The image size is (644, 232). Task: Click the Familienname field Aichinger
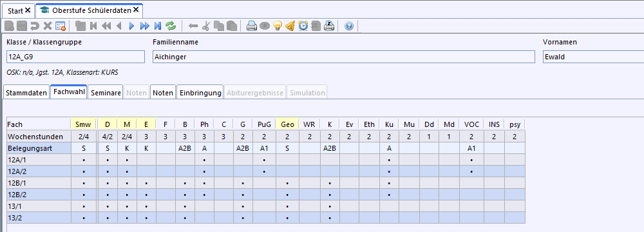pyautogui.click(x=343, y=57)
